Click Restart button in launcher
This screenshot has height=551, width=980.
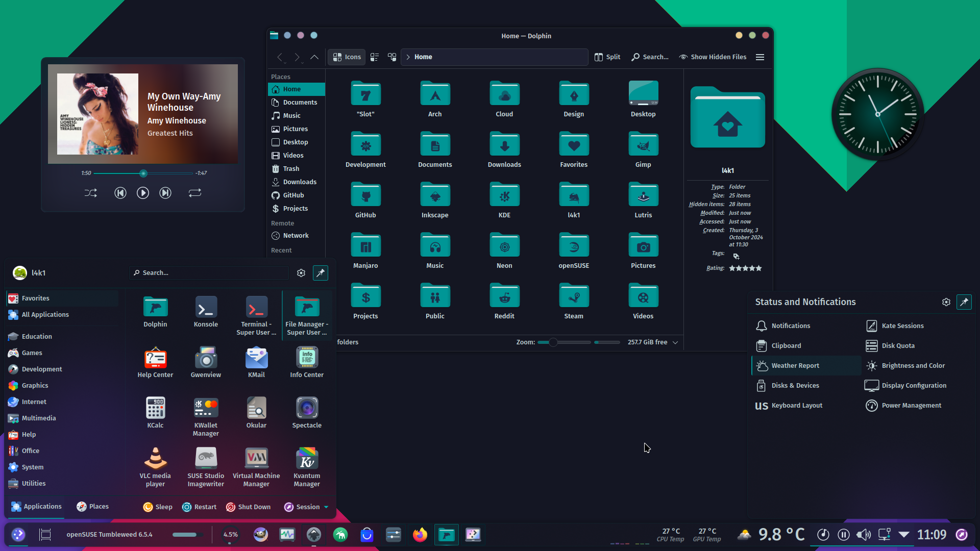(x=199, y=507)
